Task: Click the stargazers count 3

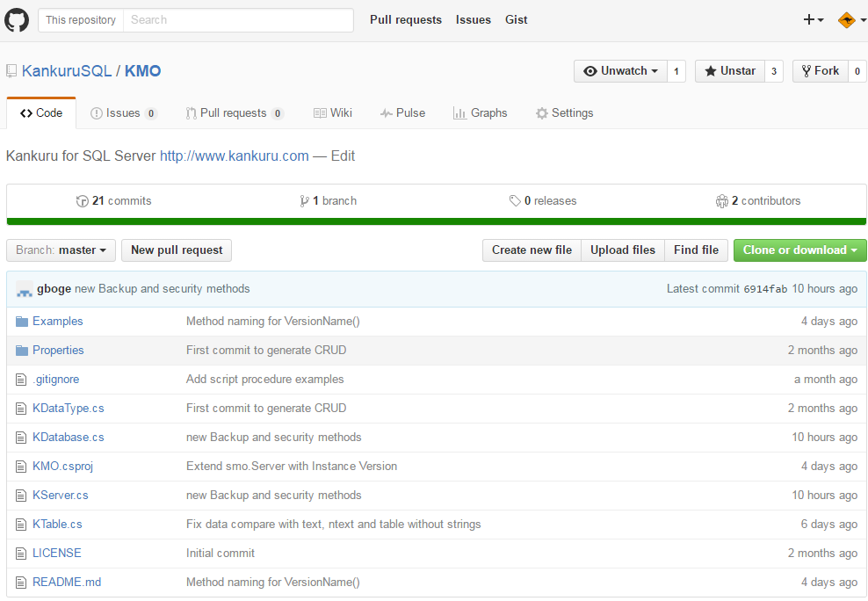Action: tap(774, 71)
